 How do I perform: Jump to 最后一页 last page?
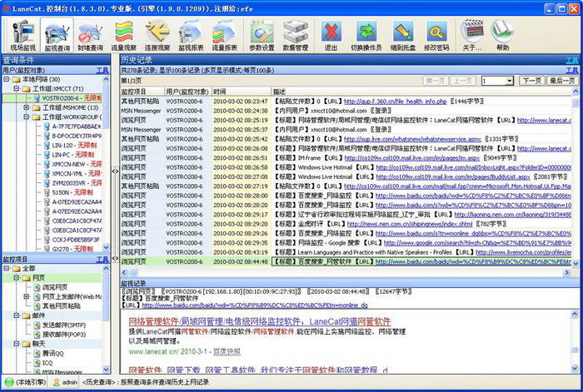[562, 81]
